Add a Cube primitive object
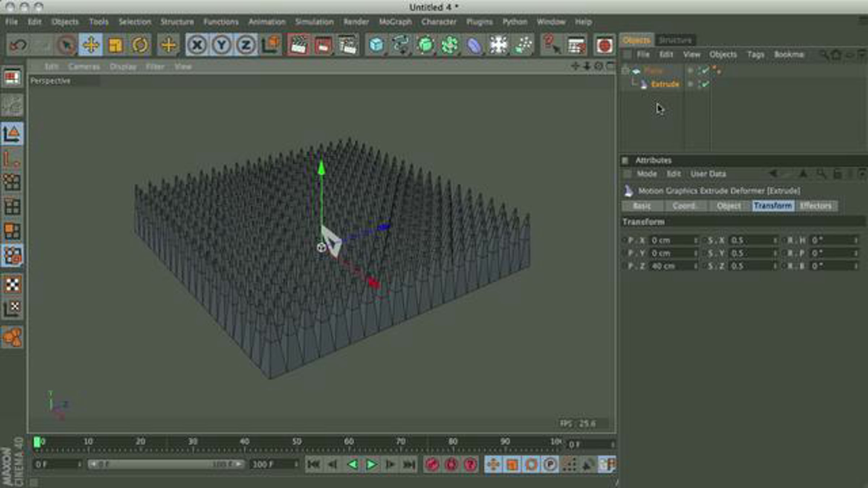The height and width of the screenshot is (488, 868). [376, 45]
